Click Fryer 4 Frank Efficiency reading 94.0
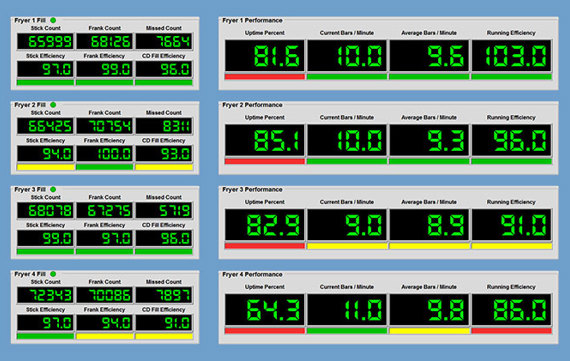The height and width of the screenshot is (361, 570). tap(105, 323)
